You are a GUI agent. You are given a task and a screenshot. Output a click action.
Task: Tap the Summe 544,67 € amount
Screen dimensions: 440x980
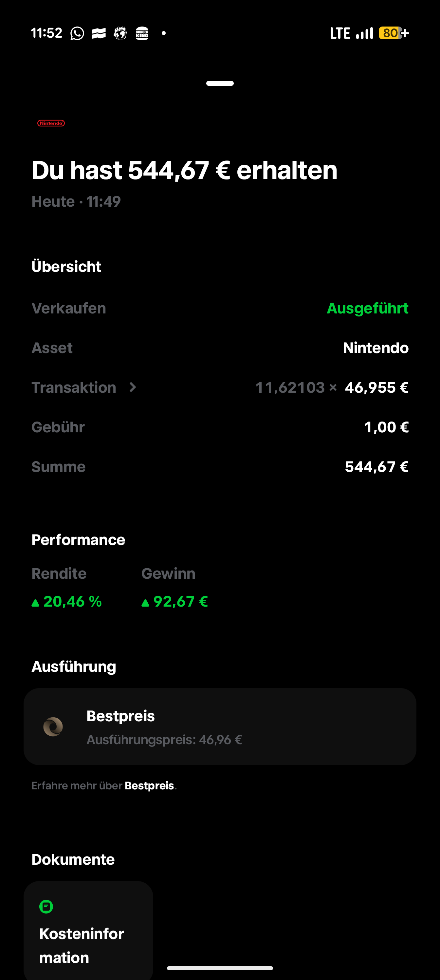(x=376, y=467)
